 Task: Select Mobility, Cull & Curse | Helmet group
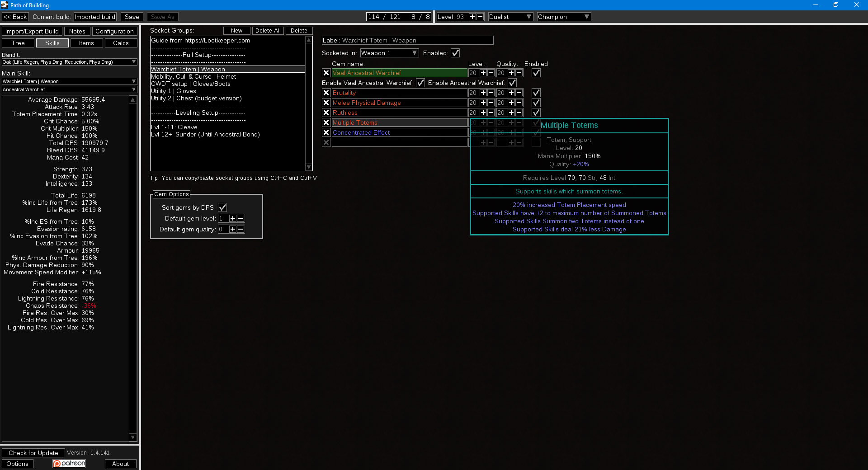(x=228, y=76)
